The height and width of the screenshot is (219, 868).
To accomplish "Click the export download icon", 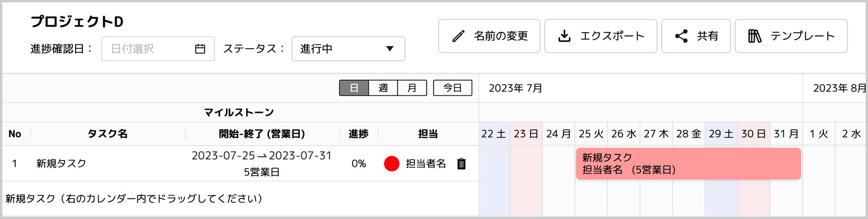I will (564, 36).
